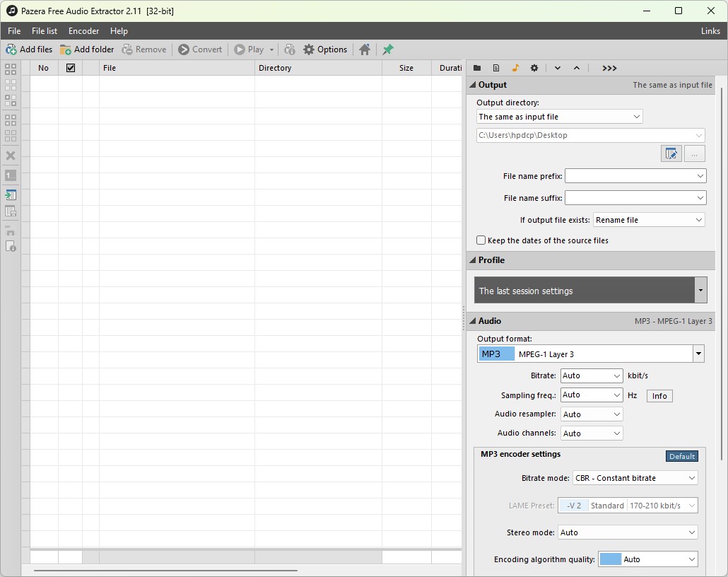The height and width of the screenshot is (577, 728).
Task: Open the Output directory dropdown
Action: (x=560, y=117)
